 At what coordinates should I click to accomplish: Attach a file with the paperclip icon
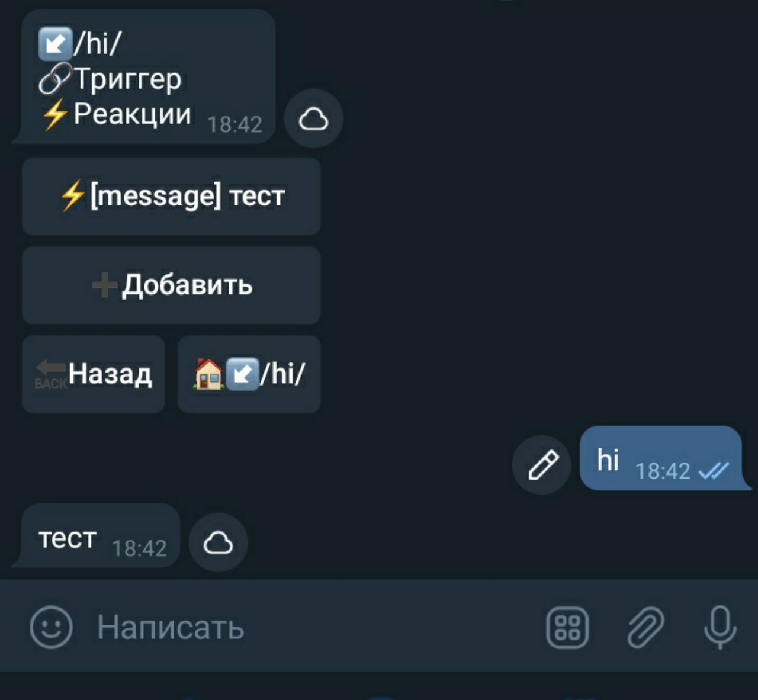pos(645,627)
